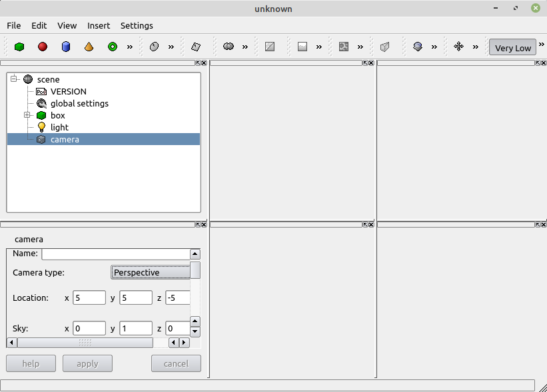Screen dimensions: 547x392
Task: Insert a green box primitive from toolbar
Action: click(x=19, y=47)
